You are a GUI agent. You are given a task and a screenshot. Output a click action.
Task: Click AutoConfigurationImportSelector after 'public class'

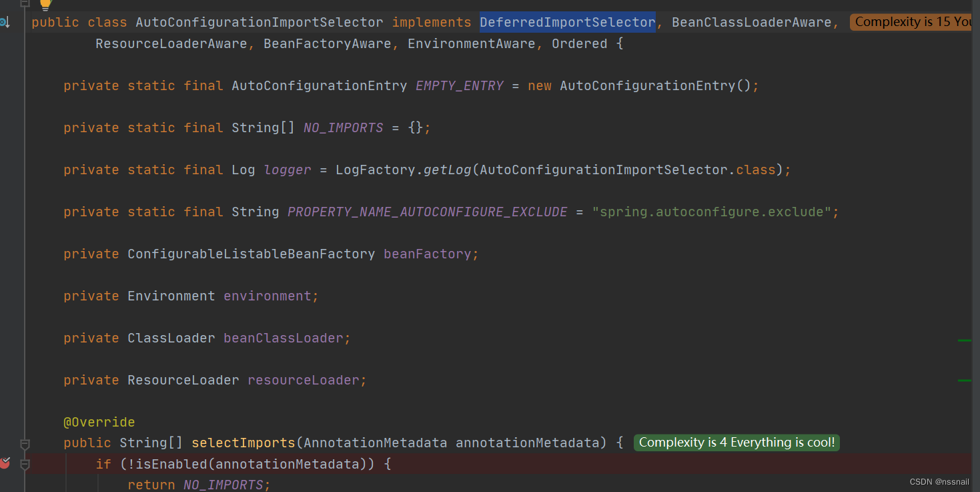[x=260, y=22]
